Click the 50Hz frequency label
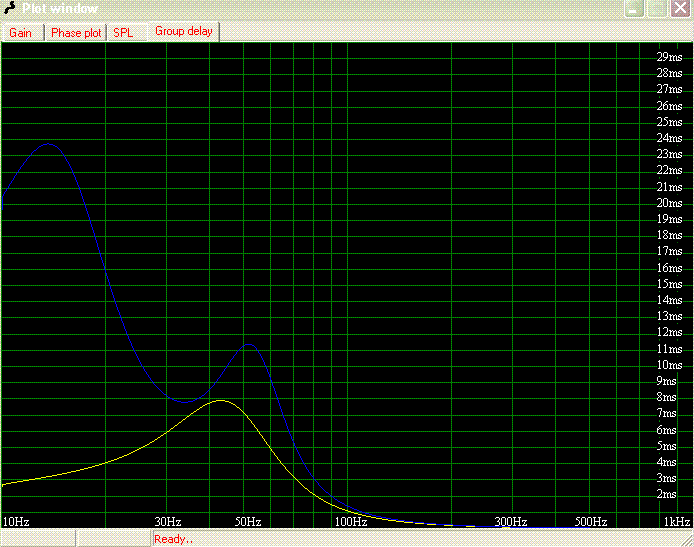694x547 pixels. [x=247, y=522]
